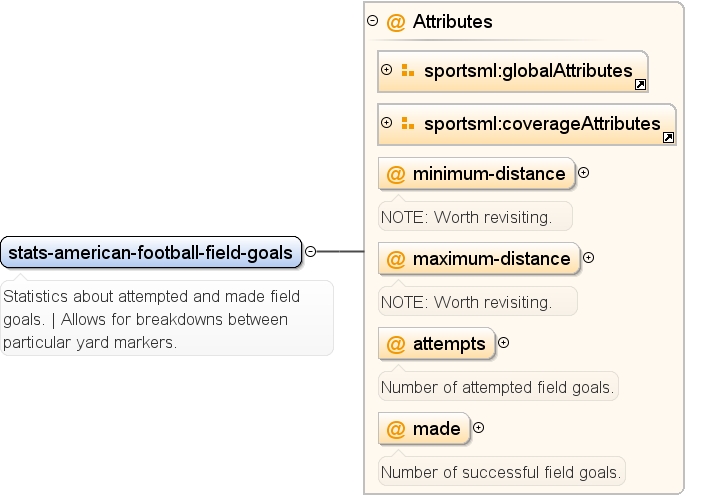Select the stats-american-football-field-goals element
Image resolution: width=702 pixels, height=496 pixels.
coord(151,252)
